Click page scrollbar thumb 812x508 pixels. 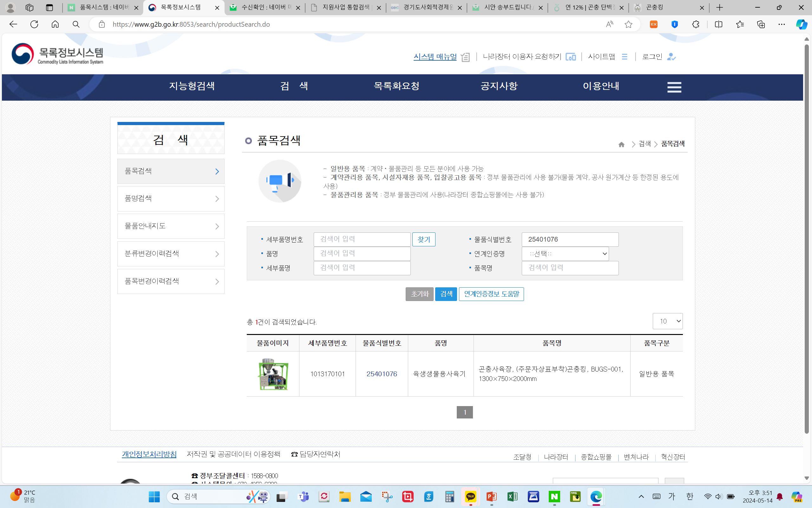point(807,238)
